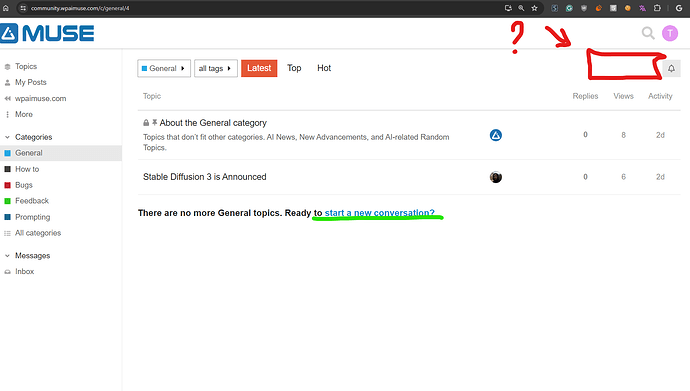Open the browser extensions puzzle icon

[x=657, y=8]
